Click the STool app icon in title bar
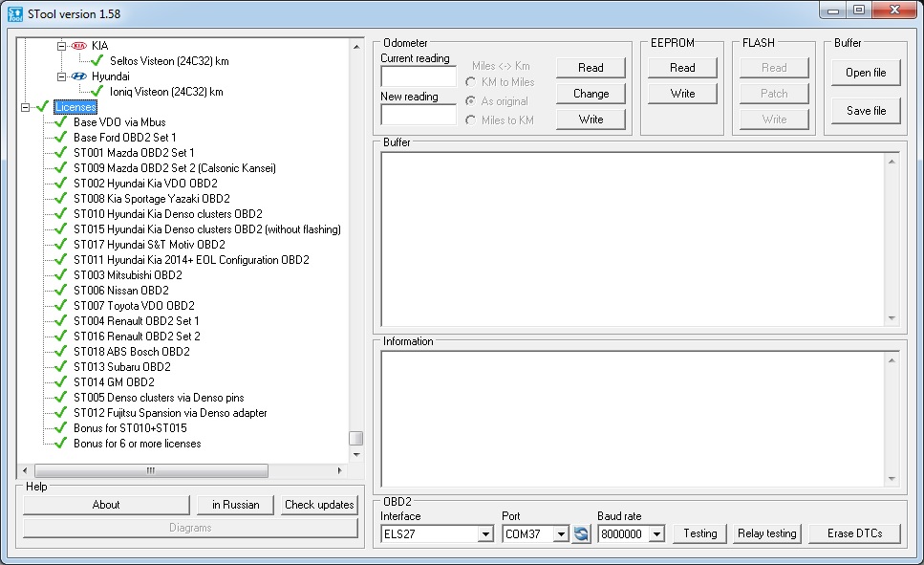Image resolution: width=924 pixels, height=565 pixels. pos(15,13)
